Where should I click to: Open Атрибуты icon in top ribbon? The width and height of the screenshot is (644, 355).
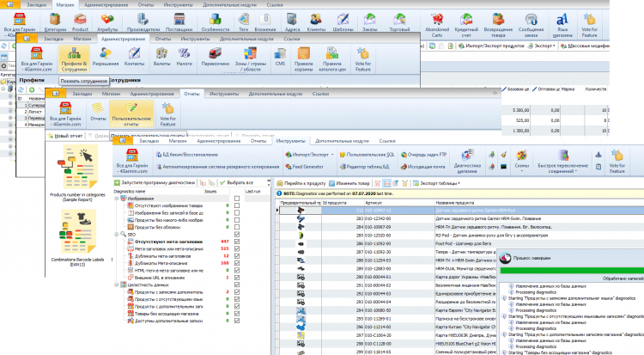pyautogui.click(x=107, y=22)
